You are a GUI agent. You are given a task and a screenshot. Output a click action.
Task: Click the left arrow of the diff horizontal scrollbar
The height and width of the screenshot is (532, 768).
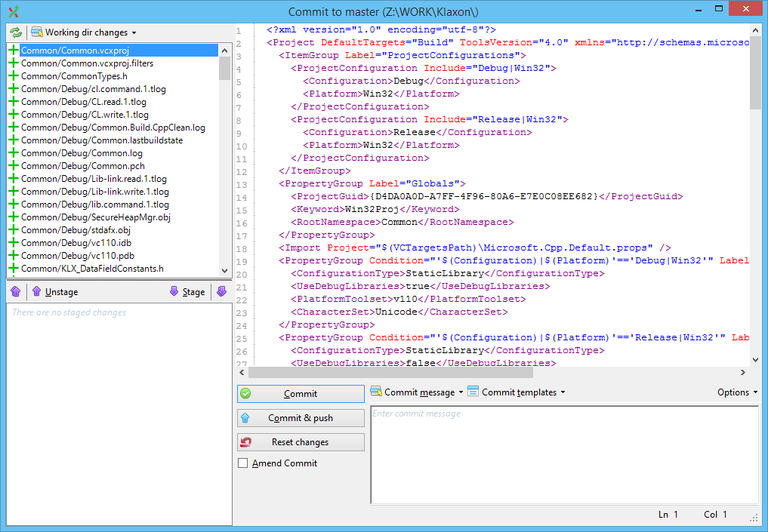(242, 373)
